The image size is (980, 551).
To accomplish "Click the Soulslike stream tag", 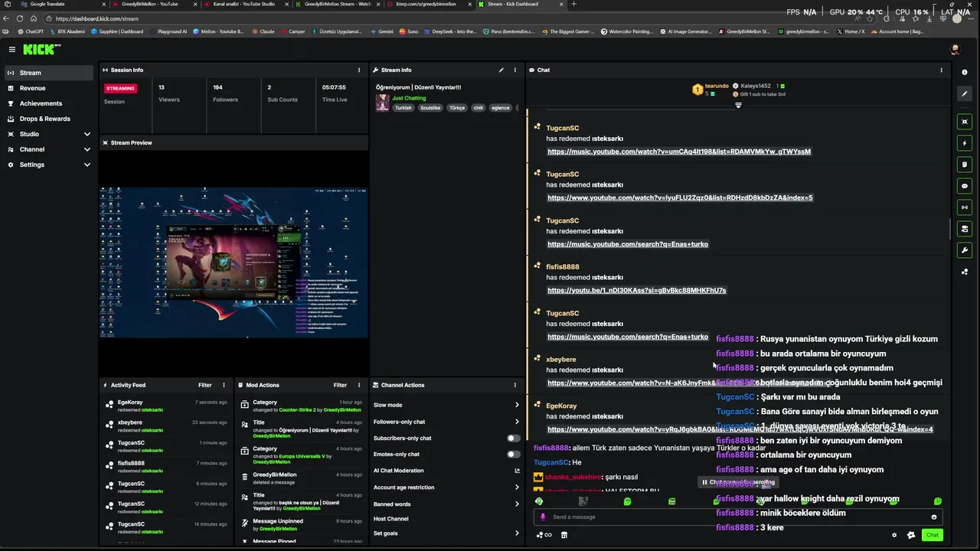I will pos(430,108).
